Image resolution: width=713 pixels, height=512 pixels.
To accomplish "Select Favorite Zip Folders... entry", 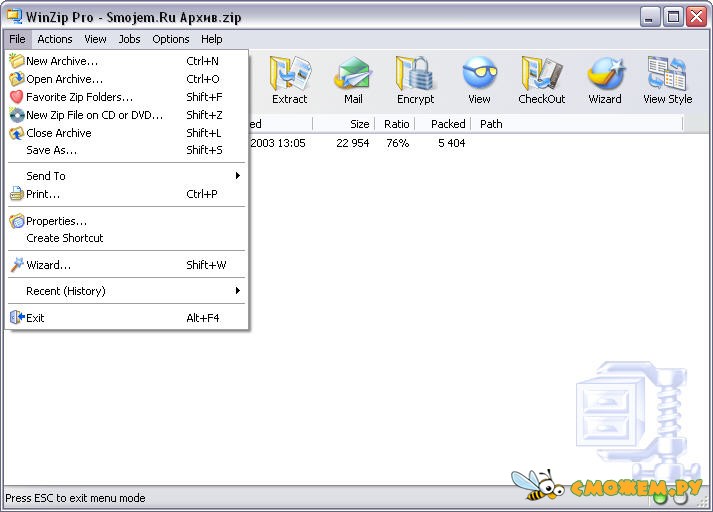I will coord(126,97).
